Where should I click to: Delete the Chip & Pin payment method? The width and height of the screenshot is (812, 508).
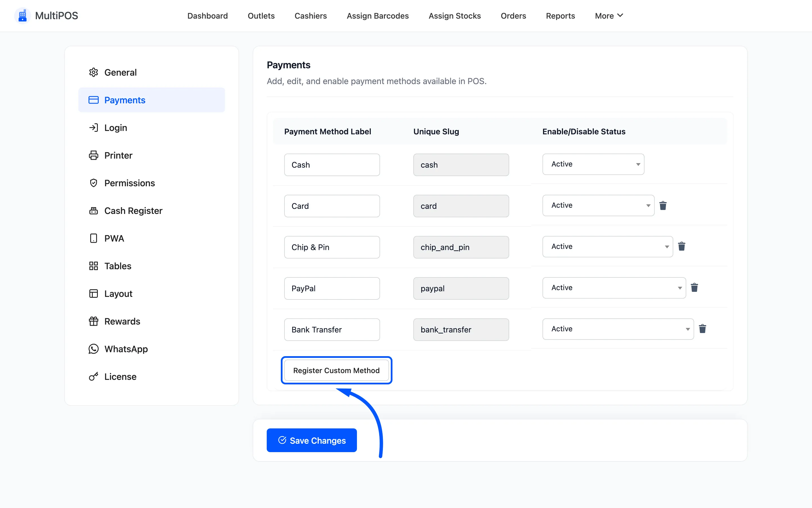[681, 247]
